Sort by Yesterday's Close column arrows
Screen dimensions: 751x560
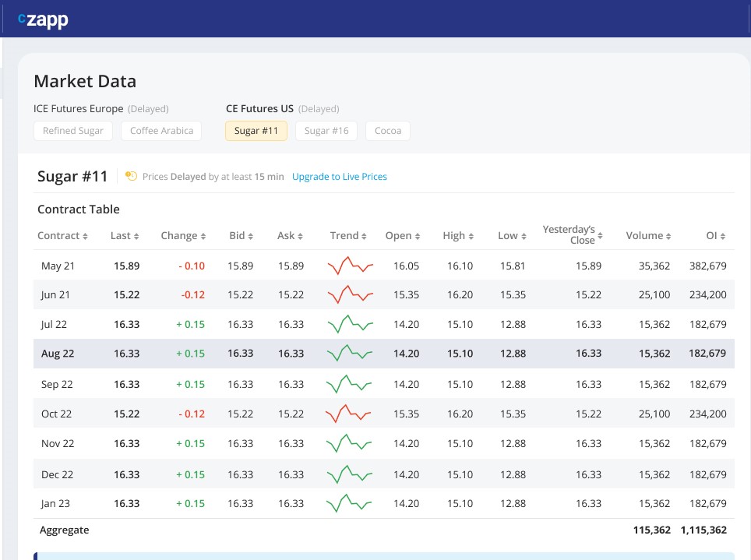pos(600,235)
